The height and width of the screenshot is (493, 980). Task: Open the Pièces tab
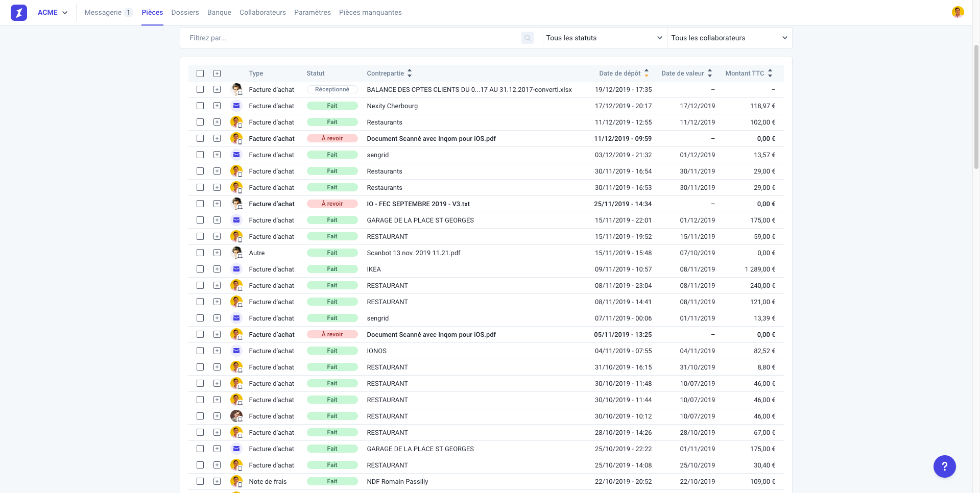coord(152,12)
